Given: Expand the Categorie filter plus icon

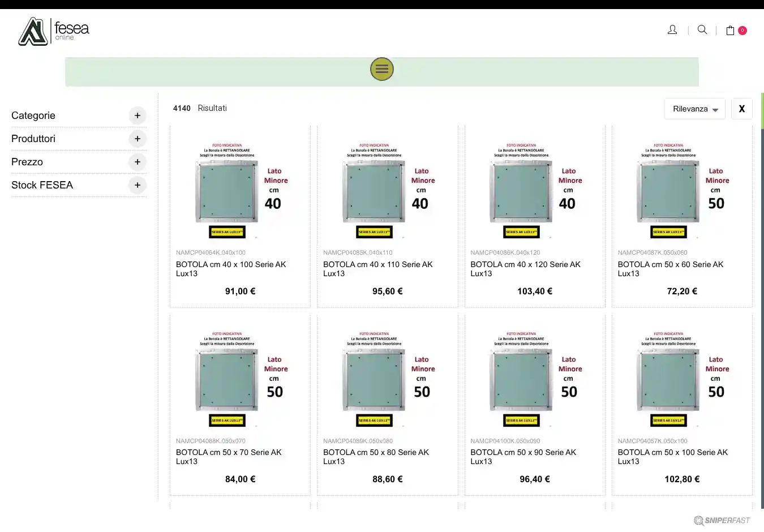Looking at the screenshot, I should coord(137,115).
